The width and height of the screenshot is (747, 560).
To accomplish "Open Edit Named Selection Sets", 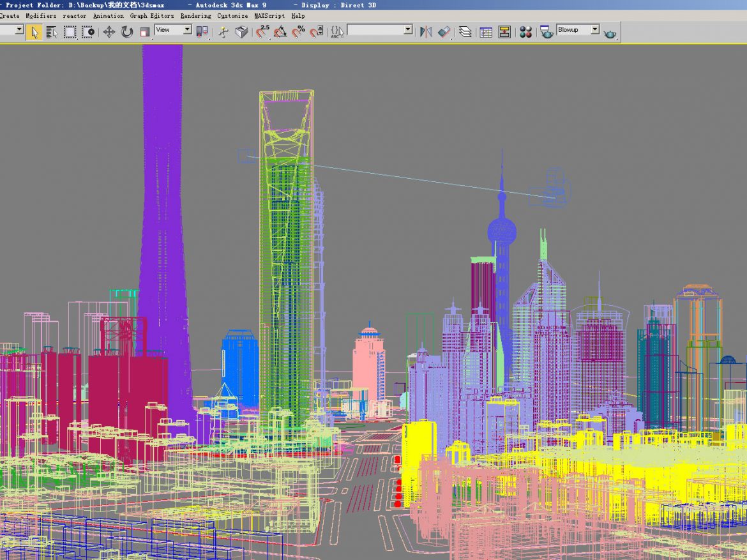I will pos(337,32).
